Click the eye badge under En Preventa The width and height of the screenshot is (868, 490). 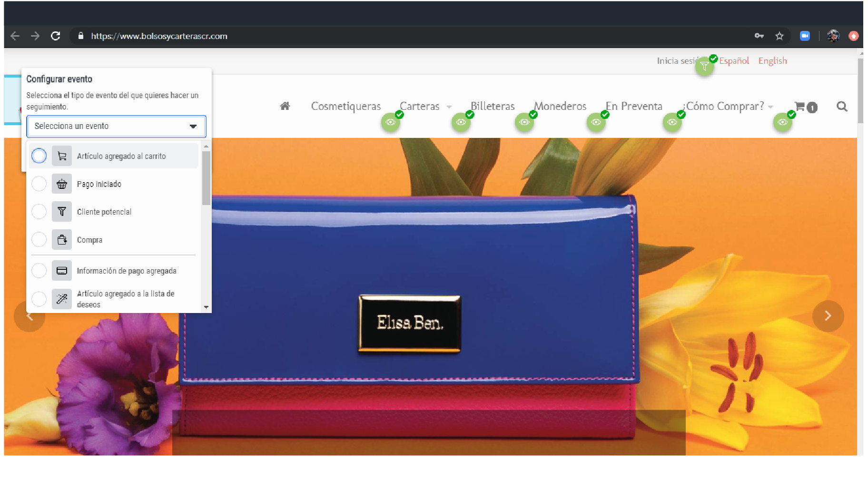click(x=672, y=122)
